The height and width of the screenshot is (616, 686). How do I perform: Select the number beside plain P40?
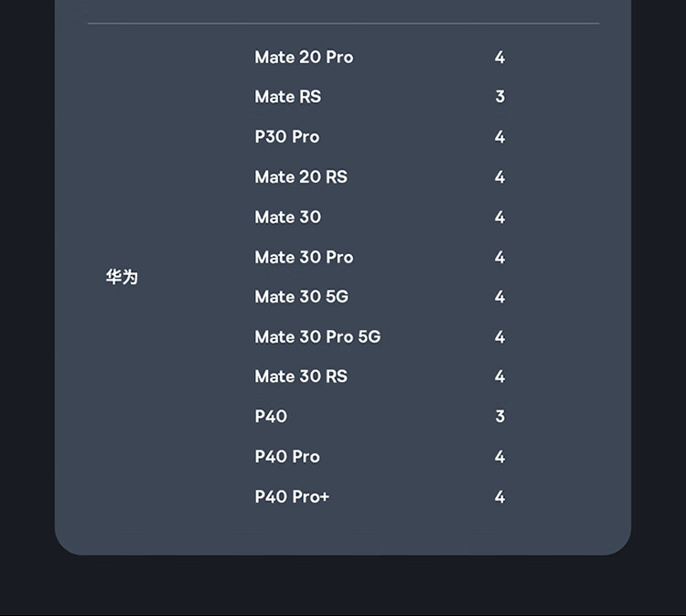coord(499,417)
